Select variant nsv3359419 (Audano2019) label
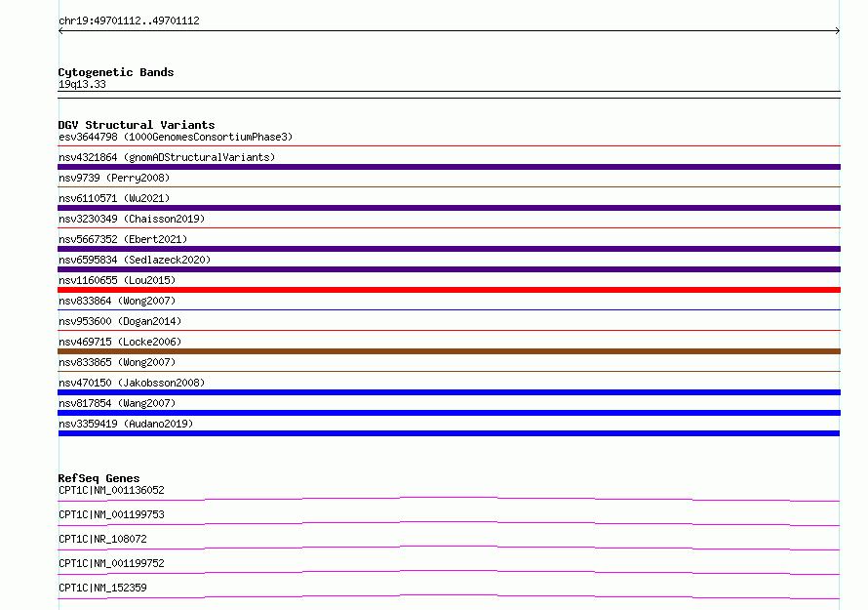 [126, 424]
